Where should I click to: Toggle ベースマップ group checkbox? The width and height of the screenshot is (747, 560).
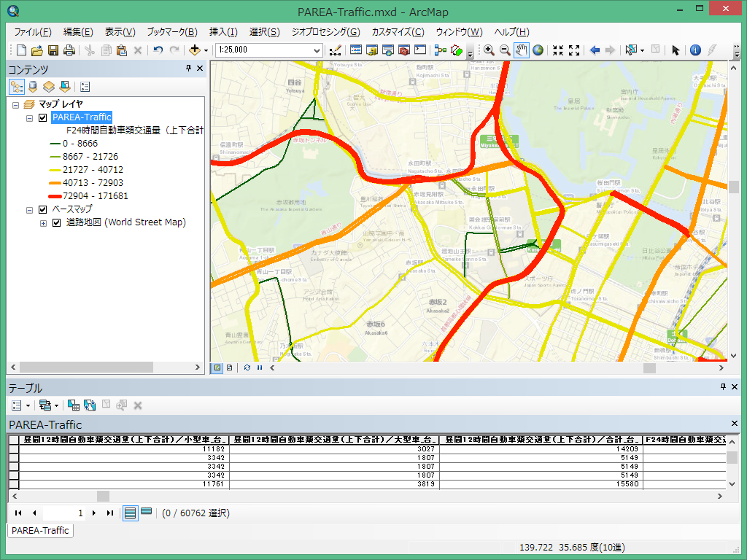pyautogui.click(x=43, y=209)
